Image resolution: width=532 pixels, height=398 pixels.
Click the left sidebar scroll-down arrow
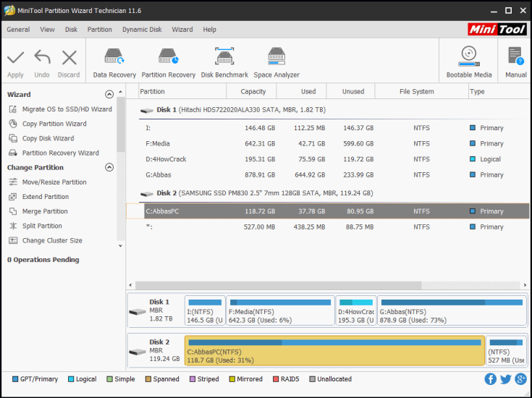[120, 246]
